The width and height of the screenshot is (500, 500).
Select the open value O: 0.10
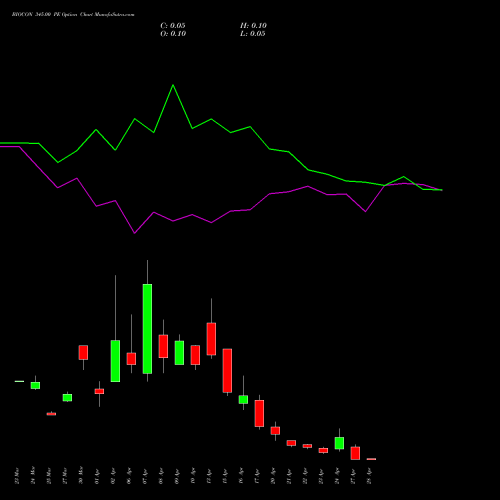click(173, 34)
